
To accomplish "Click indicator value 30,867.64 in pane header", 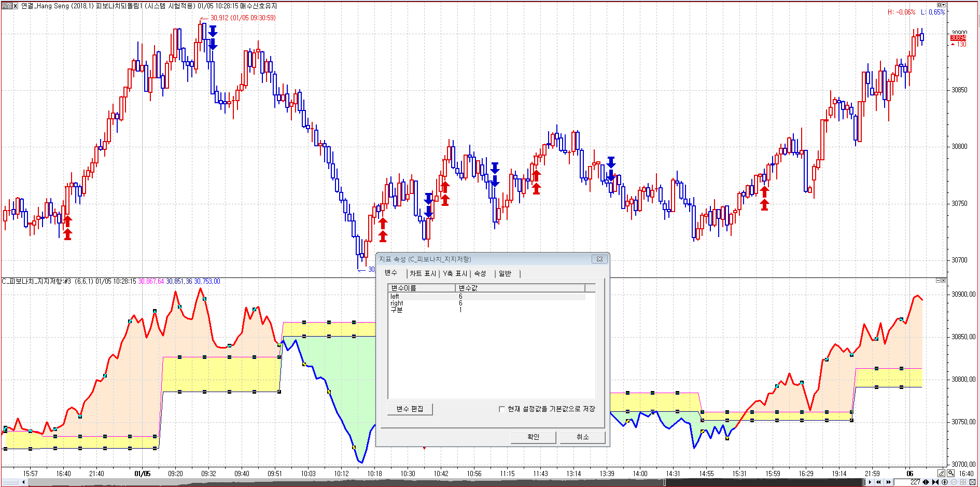I will click(151, 282).
